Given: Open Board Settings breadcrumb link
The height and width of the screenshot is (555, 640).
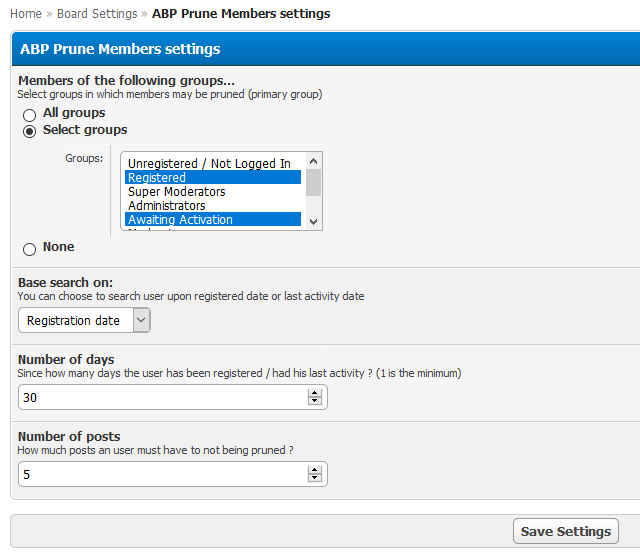Looking at the screenshot, I should click(96, 14).
